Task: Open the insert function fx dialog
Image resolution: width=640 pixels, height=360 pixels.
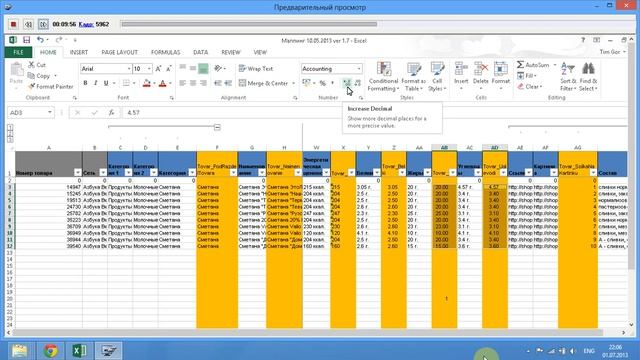Action: click(x=111, y=112)
